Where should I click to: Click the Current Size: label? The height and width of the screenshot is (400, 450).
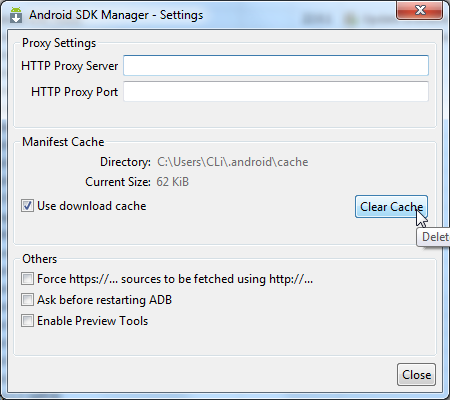coord(118,182)
